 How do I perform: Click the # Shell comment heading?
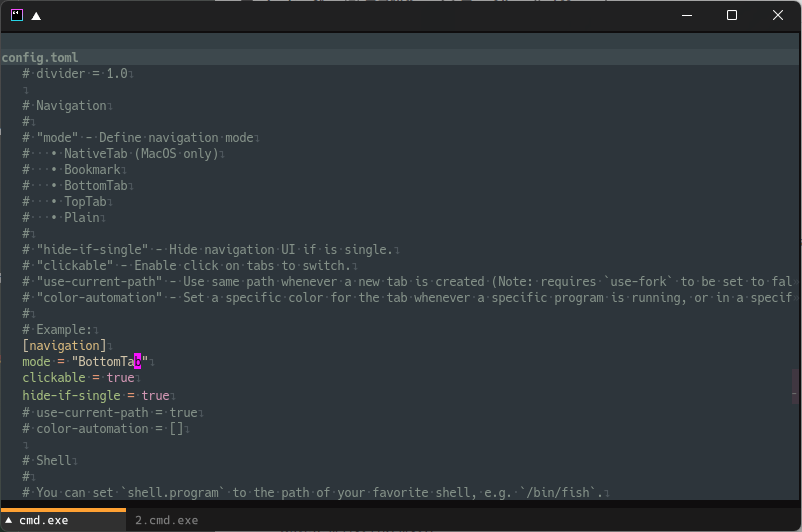point(47,460)
